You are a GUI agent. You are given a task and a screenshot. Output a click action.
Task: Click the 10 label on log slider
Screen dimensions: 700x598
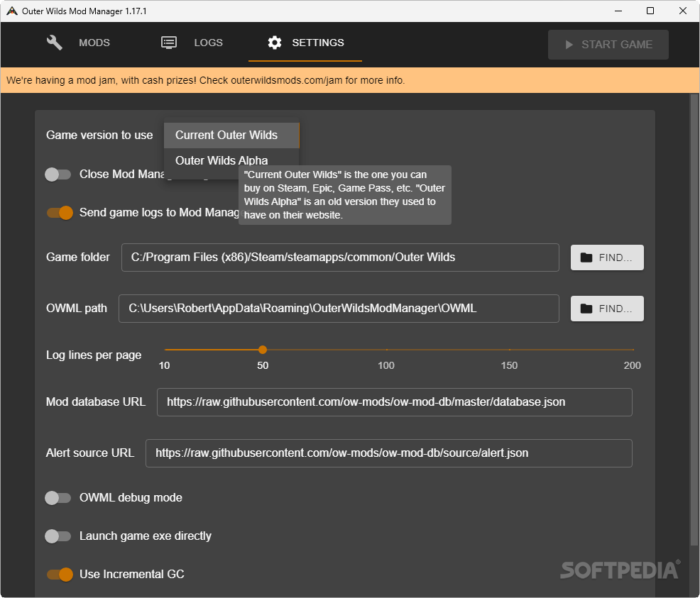click(x=164, y=365)
